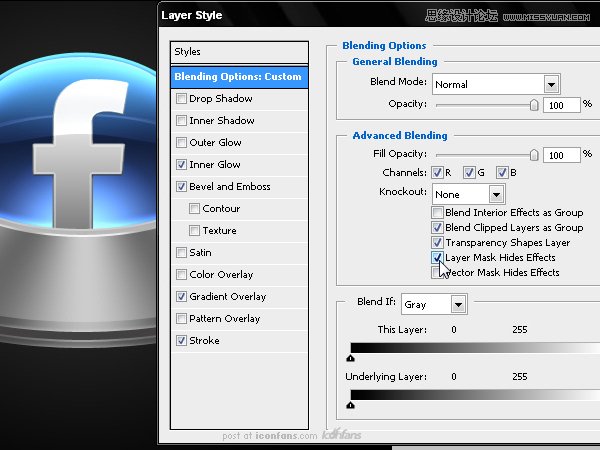The image size is (600, 450).
Task: Click the Layer Style title bar
Action: tap(379, 15)
